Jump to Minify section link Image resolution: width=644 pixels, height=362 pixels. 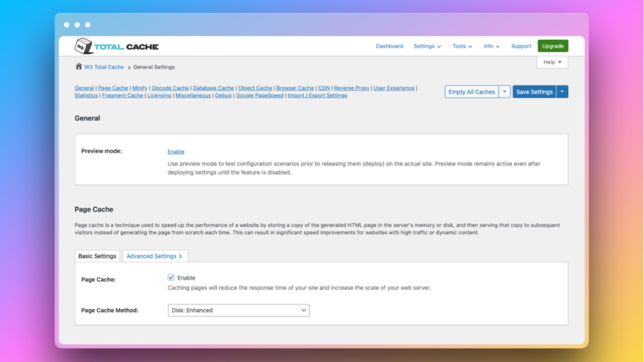(x=140, y=88)
